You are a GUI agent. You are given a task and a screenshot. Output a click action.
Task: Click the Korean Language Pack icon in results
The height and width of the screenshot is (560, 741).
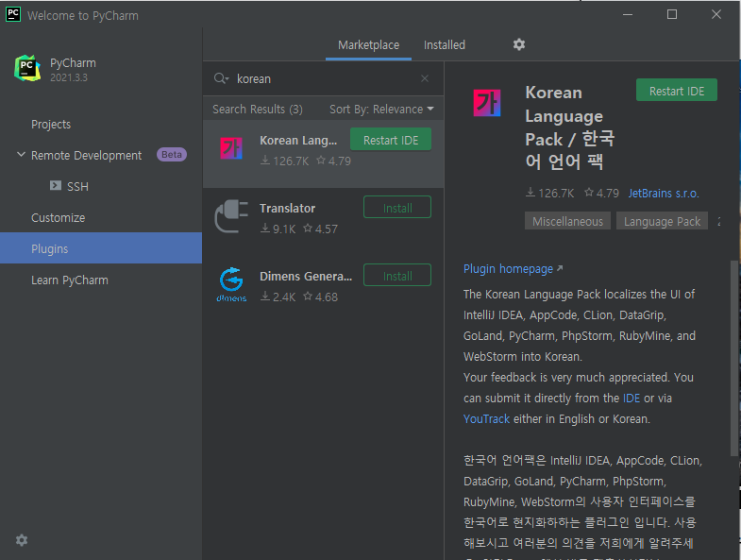231,148
